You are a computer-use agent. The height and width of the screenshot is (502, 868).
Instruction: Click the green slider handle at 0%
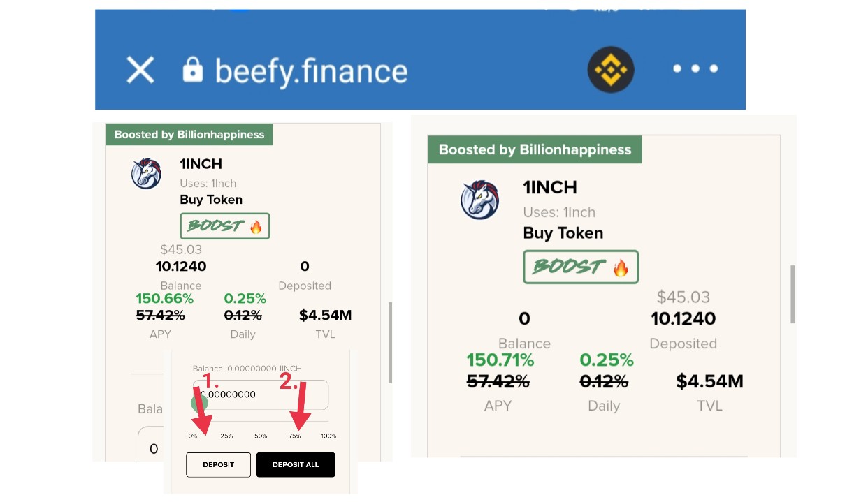tap(199, 404)
